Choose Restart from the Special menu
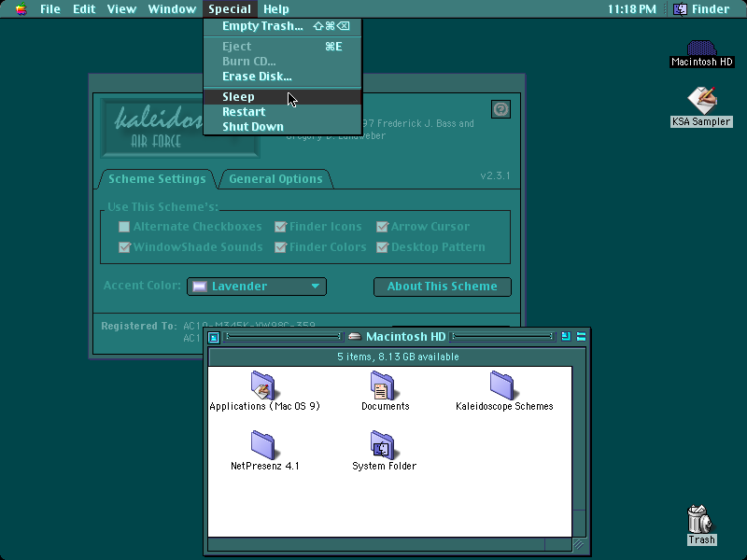 (x=283, y=112)
